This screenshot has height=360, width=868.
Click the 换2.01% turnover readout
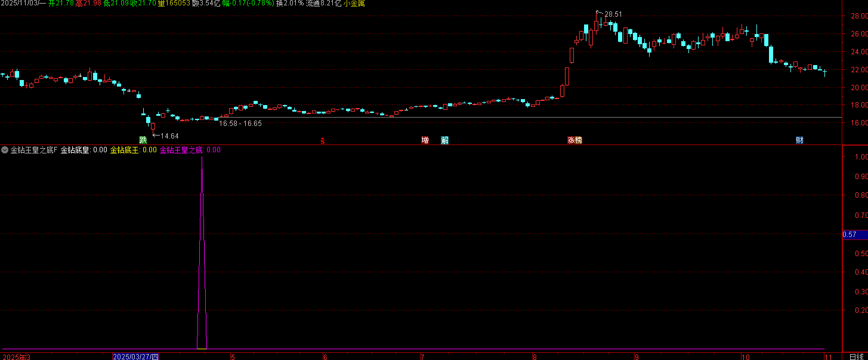290,4
